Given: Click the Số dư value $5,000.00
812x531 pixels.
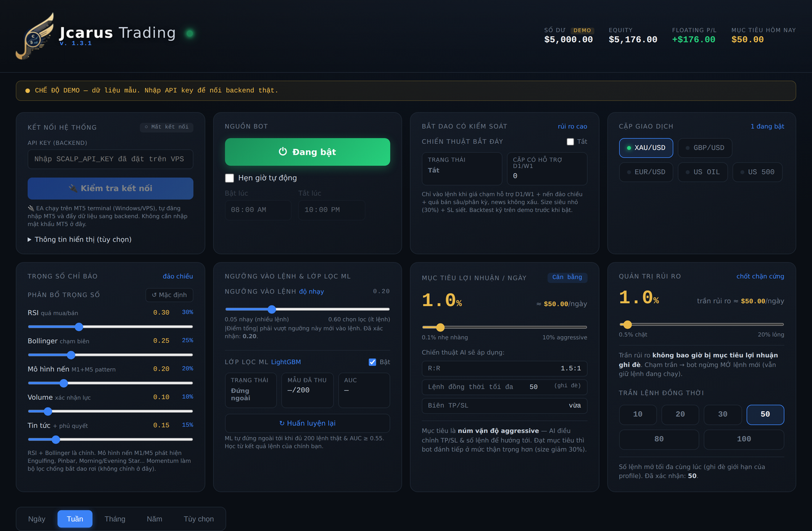Looking at the screenshot, I should (x=568, y=39).
